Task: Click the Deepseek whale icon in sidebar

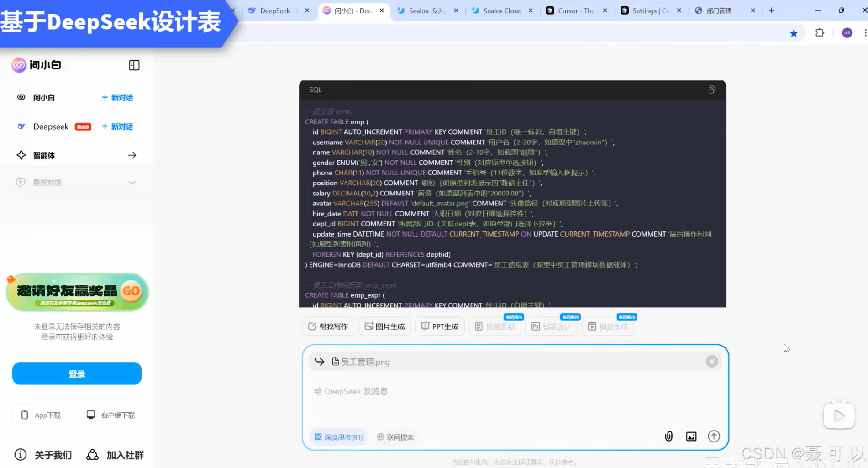Action: (x=21, y=126)
